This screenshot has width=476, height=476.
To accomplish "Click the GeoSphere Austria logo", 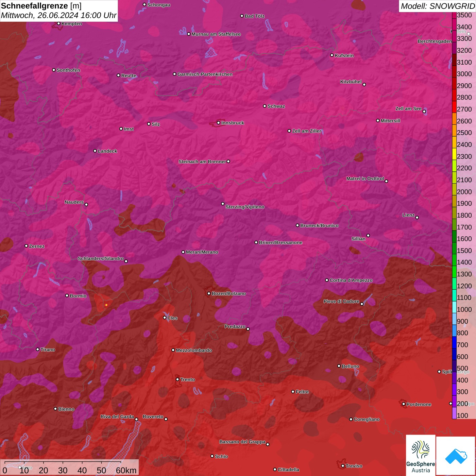I will [x=421, y=456].
